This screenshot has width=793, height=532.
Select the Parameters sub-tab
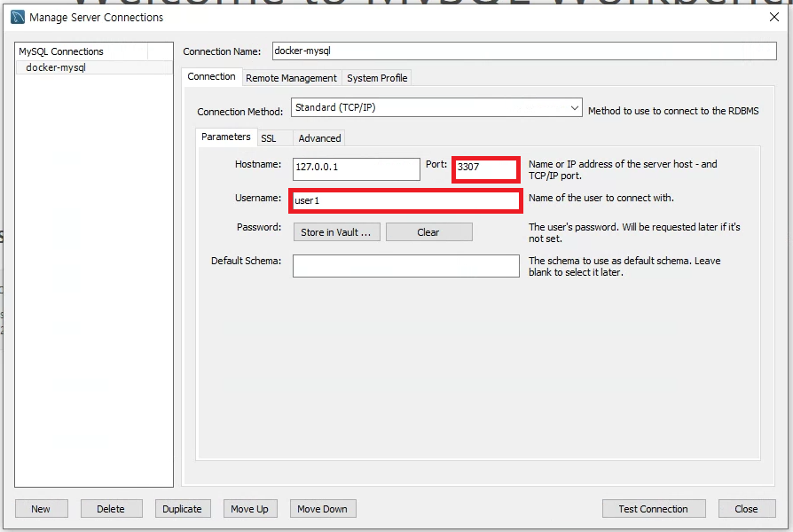point(225,137)
